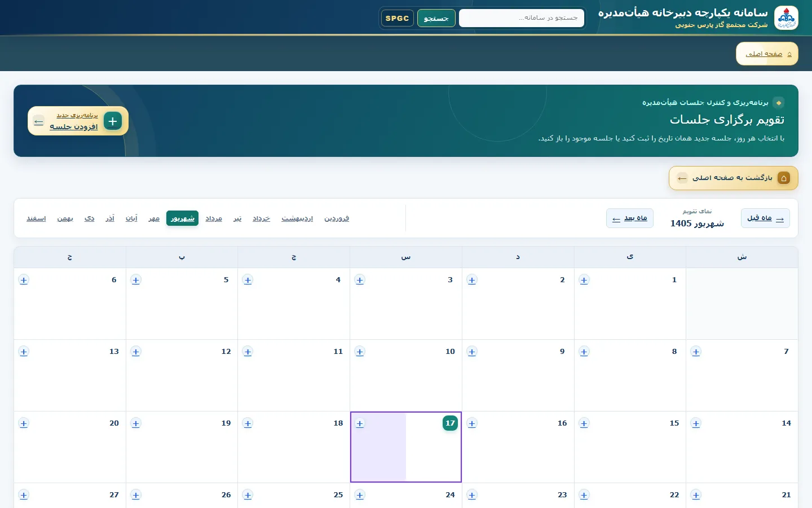Viewport: 812px width, 508px height.
Task: Click day 19's plus icon
Action: point(136,423)
